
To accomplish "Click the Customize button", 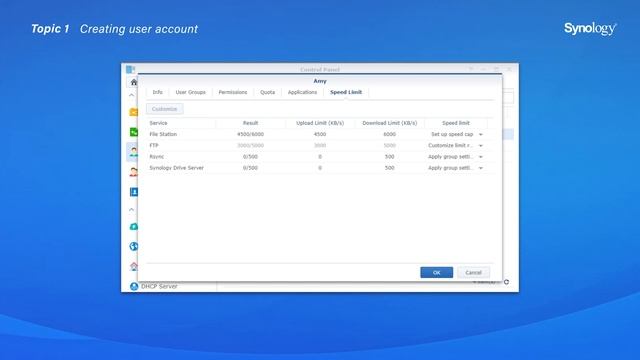I will point(164,109).
